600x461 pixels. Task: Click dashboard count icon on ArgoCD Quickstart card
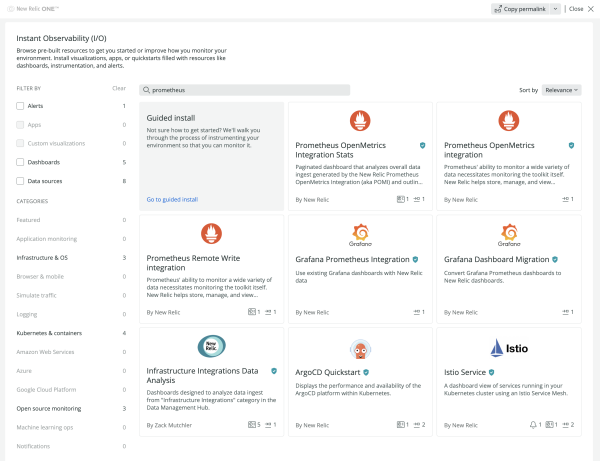[x=400, y=425]
